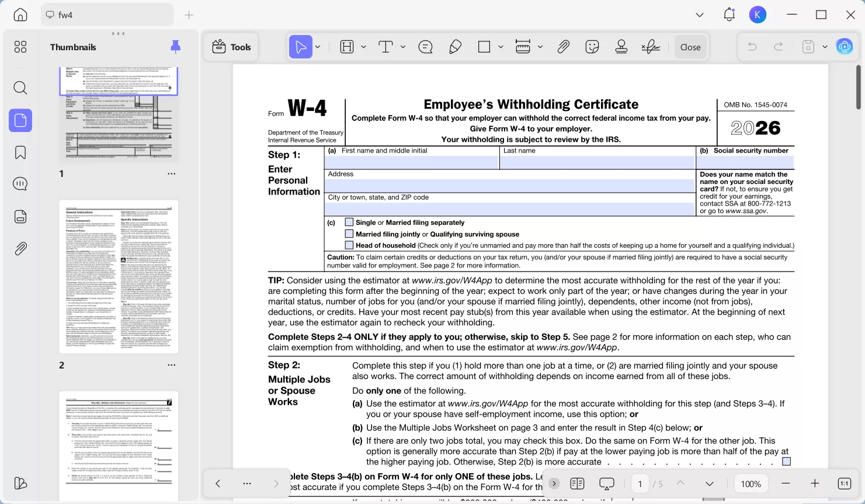Open the user account avatar K

pos(758,15)
